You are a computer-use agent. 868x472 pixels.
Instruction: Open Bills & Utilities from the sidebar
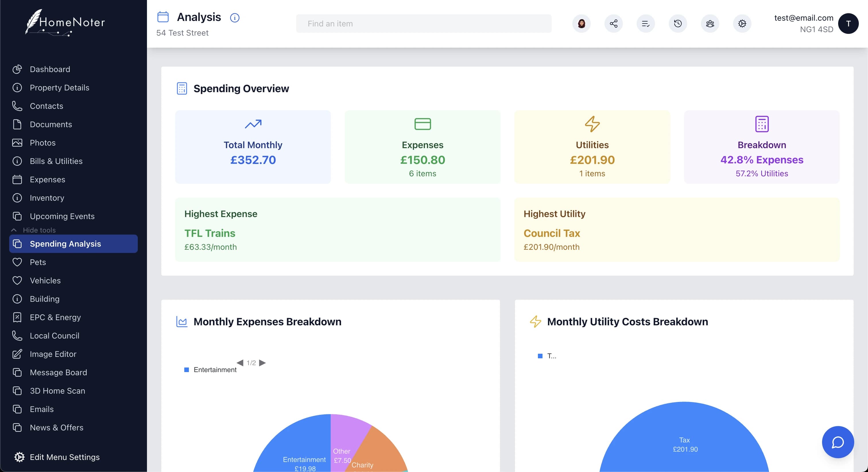coord(56,161)
